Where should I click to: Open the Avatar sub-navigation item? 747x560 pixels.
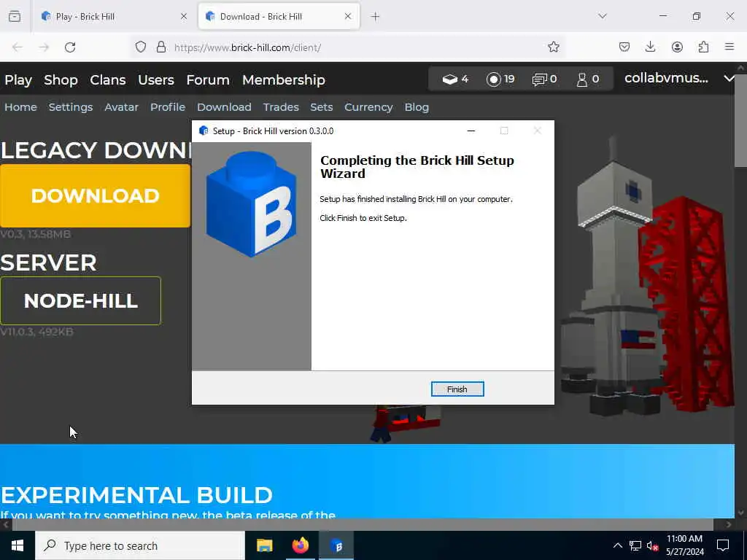click(122, 107)
